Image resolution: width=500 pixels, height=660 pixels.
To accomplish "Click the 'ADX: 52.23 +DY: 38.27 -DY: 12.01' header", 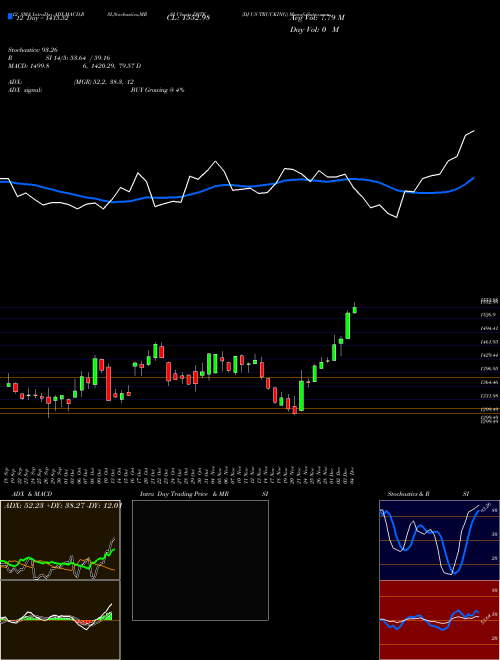I will [63, 505].
